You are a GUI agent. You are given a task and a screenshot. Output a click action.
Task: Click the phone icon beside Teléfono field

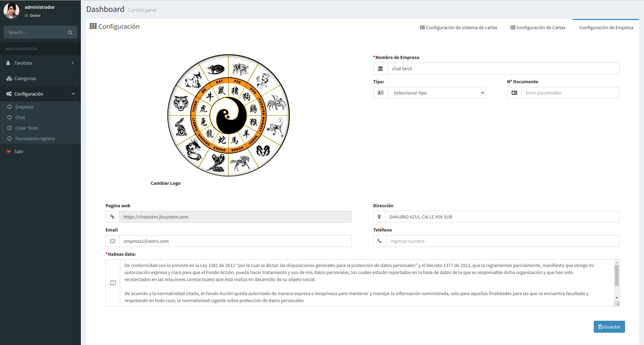[x=380, y=241]
